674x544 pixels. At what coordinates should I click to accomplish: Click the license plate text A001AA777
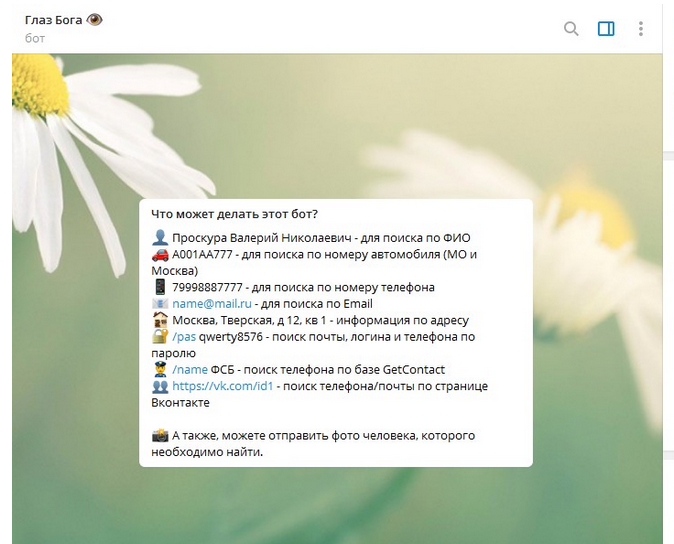tap(202, 254)
